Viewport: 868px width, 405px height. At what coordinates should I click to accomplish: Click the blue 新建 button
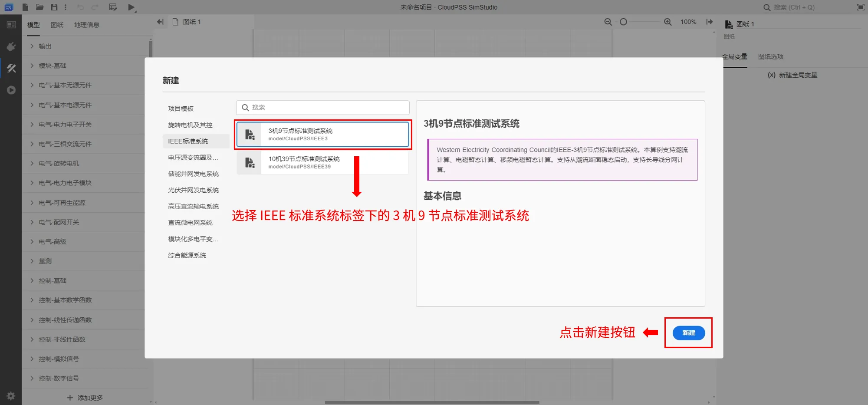click(x=689, y=333)
